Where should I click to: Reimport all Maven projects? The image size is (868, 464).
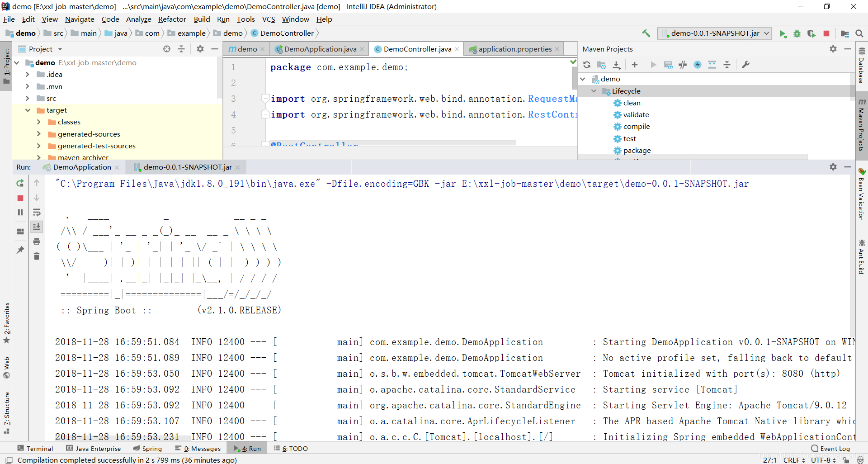[x=587, y=65]
